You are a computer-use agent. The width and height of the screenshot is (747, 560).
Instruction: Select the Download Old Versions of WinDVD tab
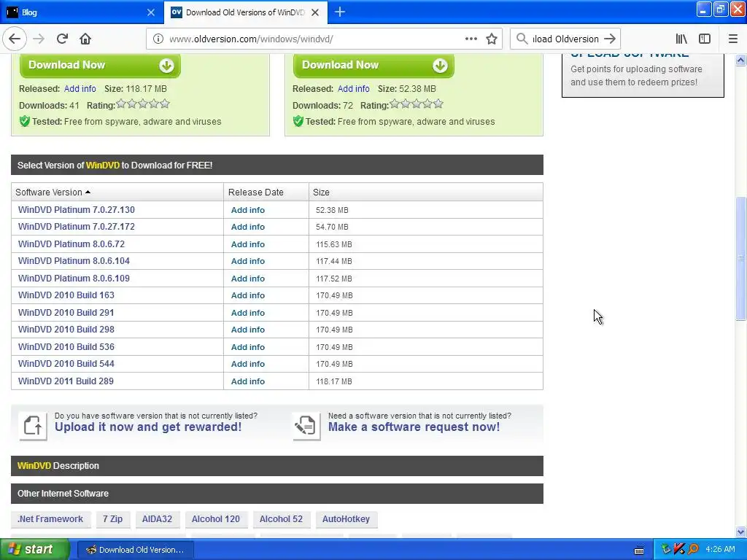point(246,12)
